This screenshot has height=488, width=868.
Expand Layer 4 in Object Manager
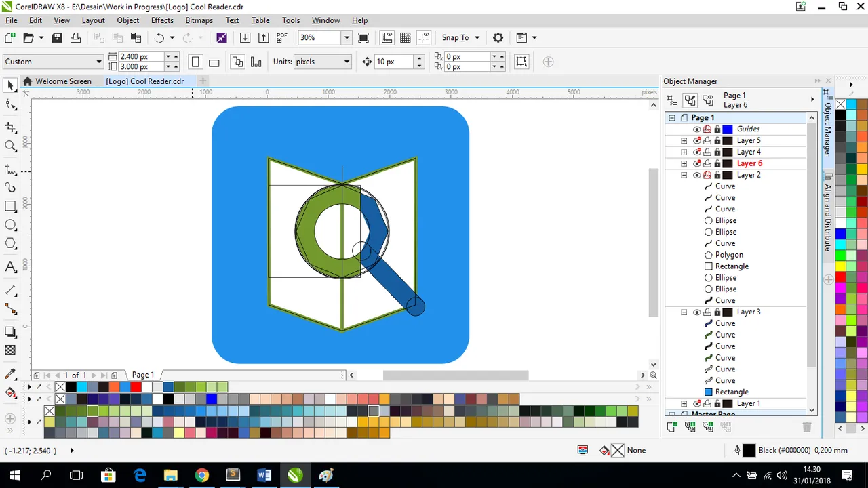click(x=684, y=152)
